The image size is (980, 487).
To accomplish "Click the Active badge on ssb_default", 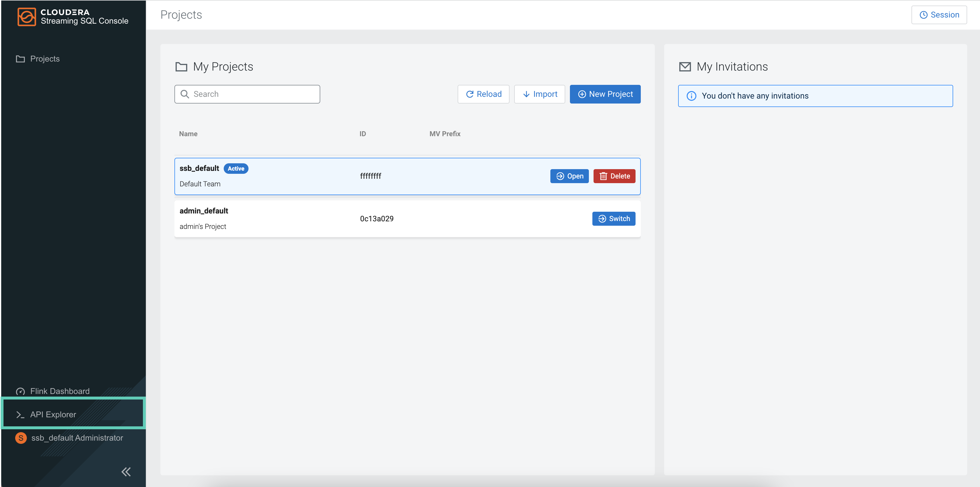I will tap(236, 168).
